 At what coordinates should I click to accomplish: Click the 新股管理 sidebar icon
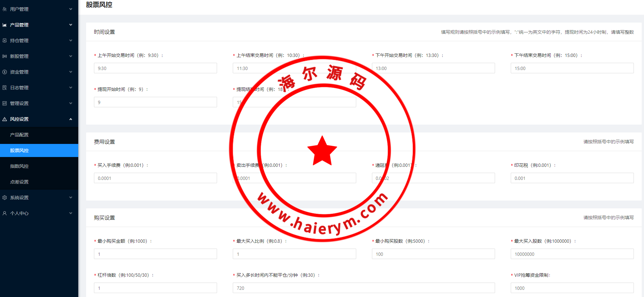(x=5, y=56)
